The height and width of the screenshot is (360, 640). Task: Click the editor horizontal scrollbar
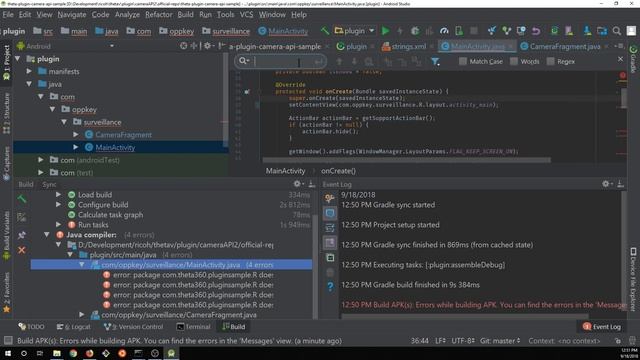pos(406,160)
